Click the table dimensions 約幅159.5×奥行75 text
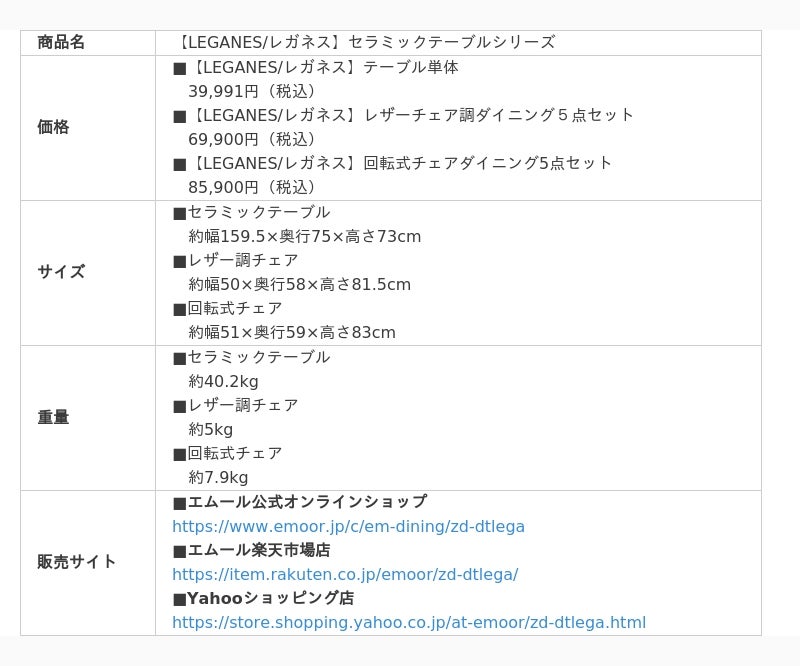The image size is (800, 666). 260,236
